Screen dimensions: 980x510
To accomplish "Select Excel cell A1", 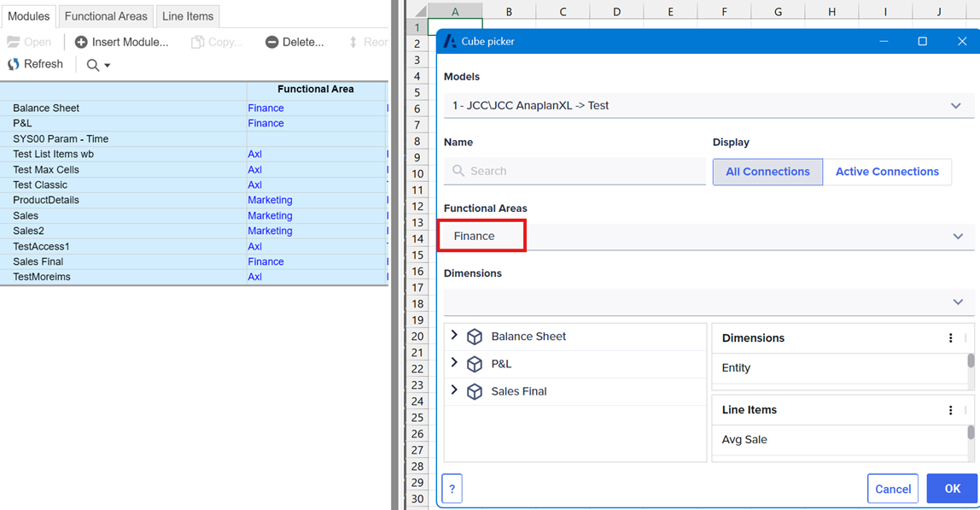I will 455,26.
